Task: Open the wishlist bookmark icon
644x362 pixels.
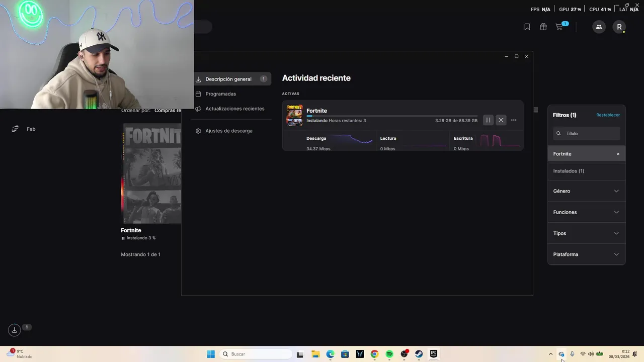Action: click(x=527, y=27)
